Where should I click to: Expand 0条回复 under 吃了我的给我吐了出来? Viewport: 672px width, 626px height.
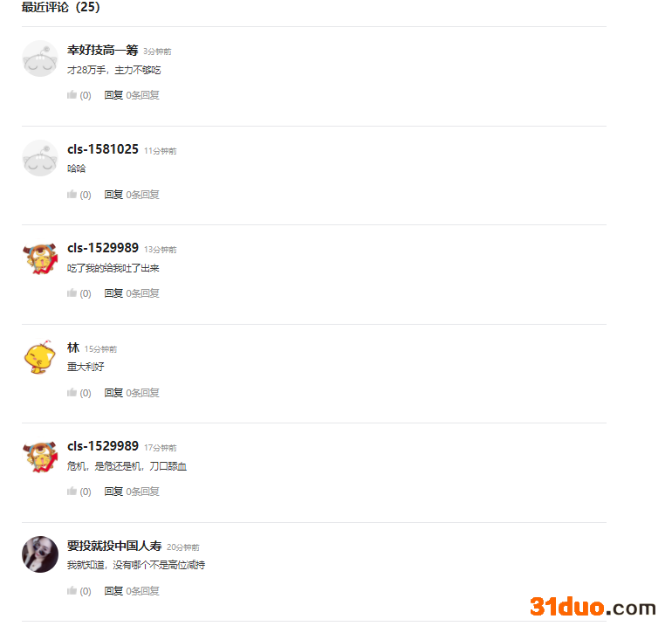click(143, 293)
